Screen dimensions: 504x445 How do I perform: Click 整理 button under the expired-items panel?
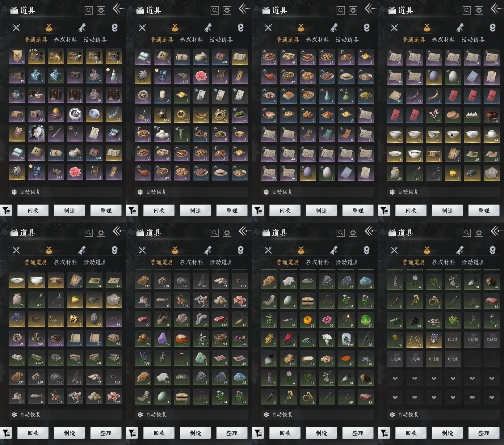pyautogui.click(x=484, y=433)
